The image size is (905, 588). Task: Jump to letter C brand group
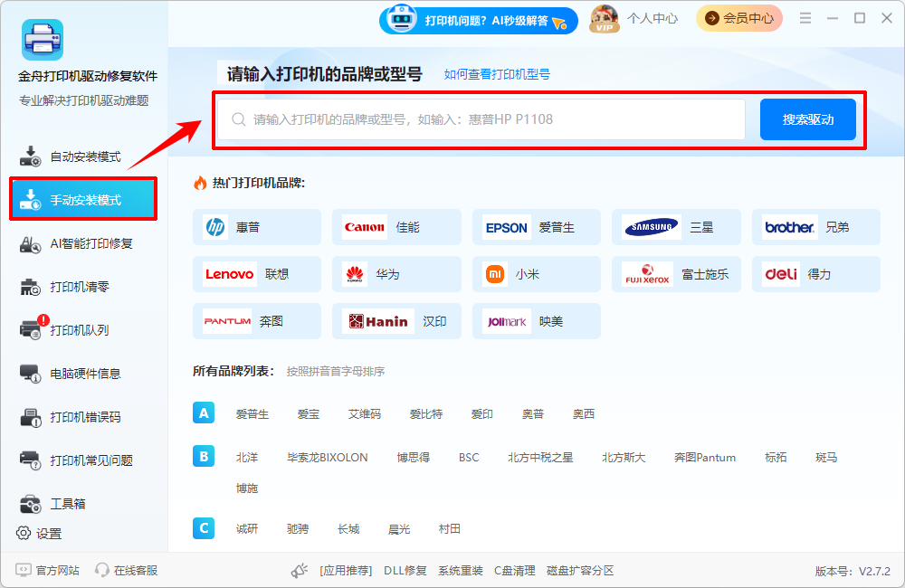(204, 528)
